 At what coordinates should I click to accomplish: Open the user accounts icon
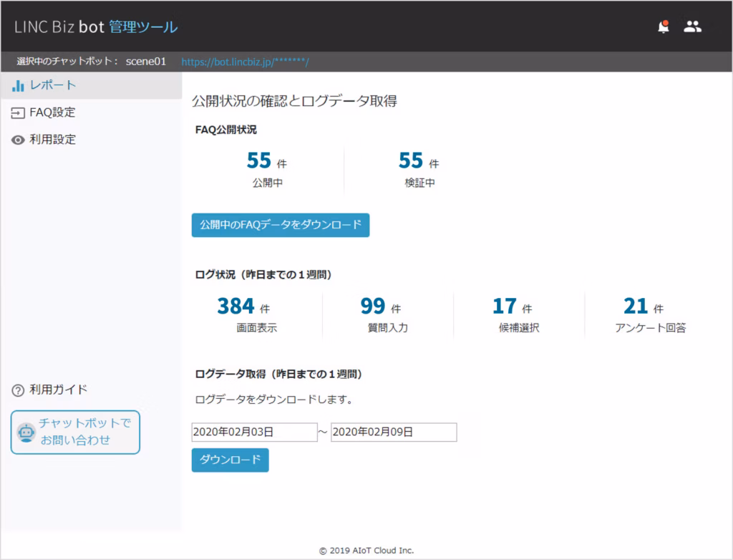(692, 27)
